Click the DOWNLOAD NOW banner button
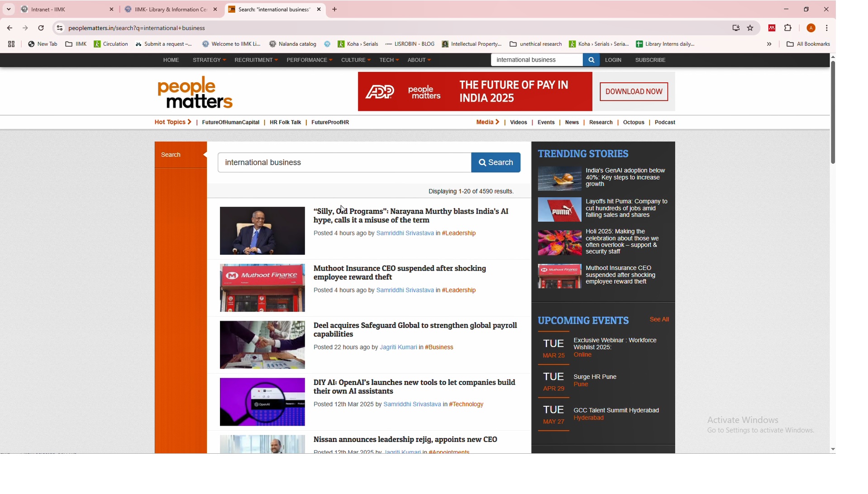868x494 pixels. point(634,92)
